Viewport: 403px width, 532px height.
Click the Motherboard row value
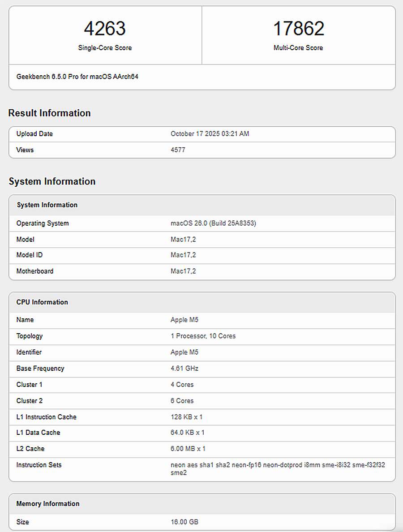(183, 271)
